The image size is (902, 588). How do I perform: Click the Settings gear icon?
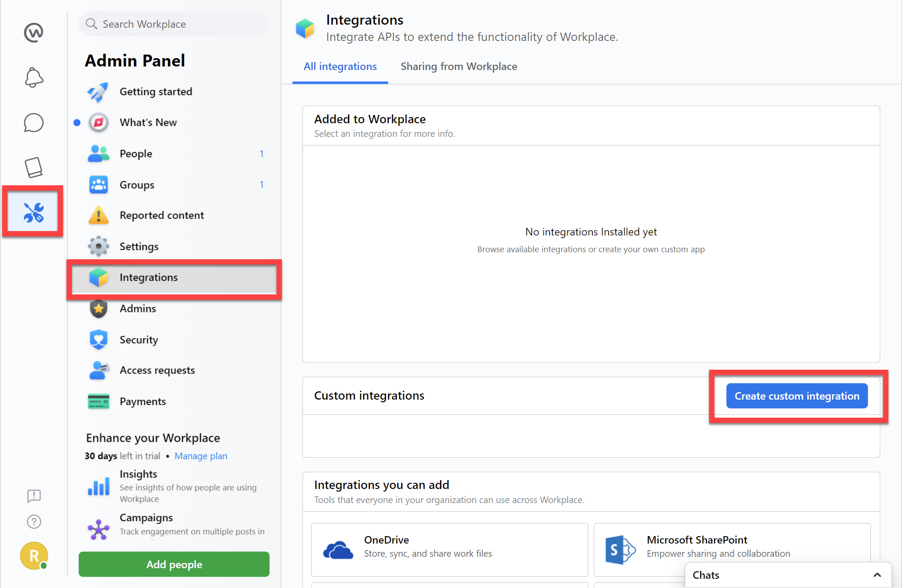(x=99, y=246)
